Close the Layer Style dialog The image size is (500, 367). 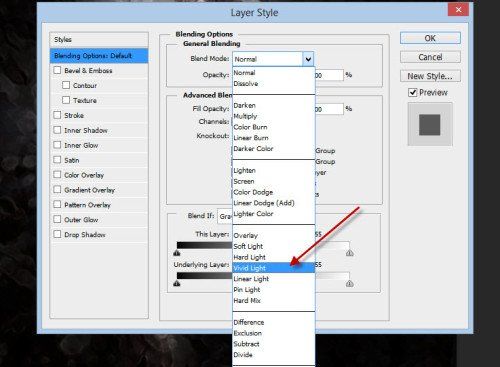(x=458, y=10)
